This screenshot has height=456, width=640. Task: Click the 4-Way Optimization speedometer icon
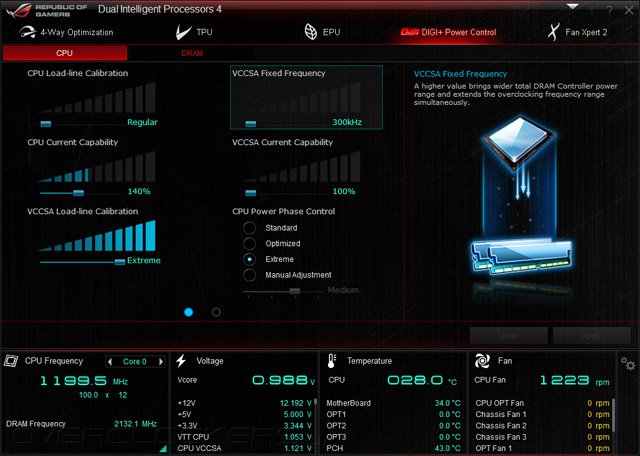[x=28, y=32]
